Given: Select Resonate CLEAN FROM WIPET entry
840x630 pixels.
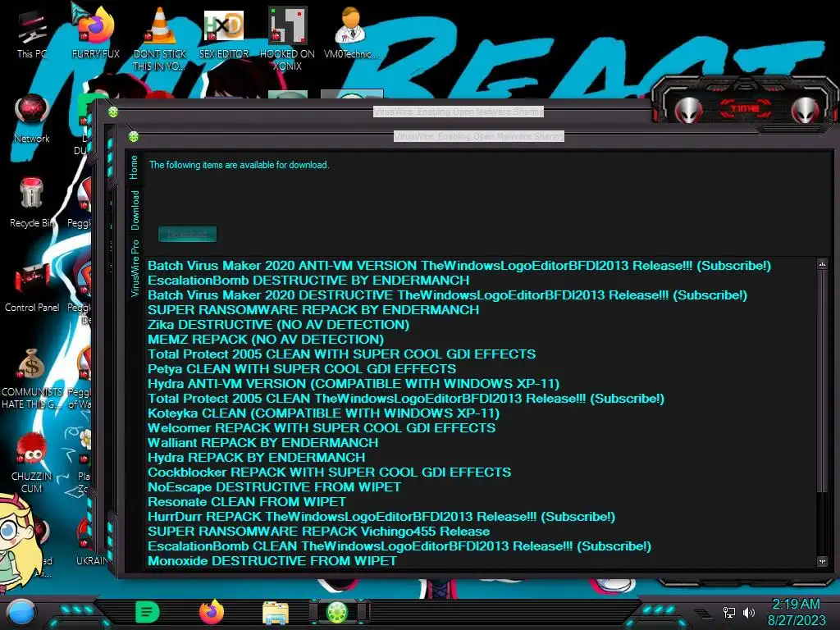Looking at the screenshot, I should coord(246,502).
